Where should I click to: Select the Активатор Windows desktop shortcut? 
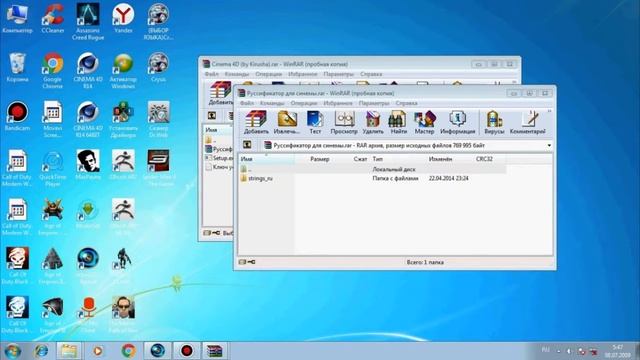pyautogui.click(x=123, y=71)
